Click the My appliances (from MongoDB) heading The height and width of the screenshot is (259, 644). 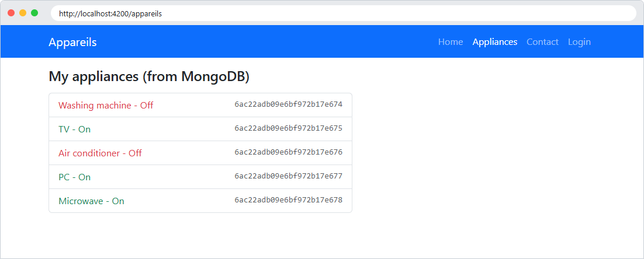point(149,76)
